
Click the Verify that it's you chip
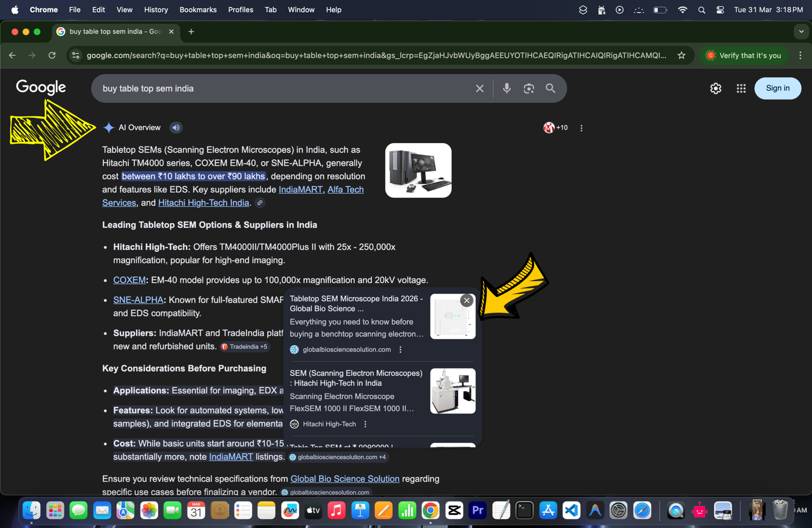point(744,55)
